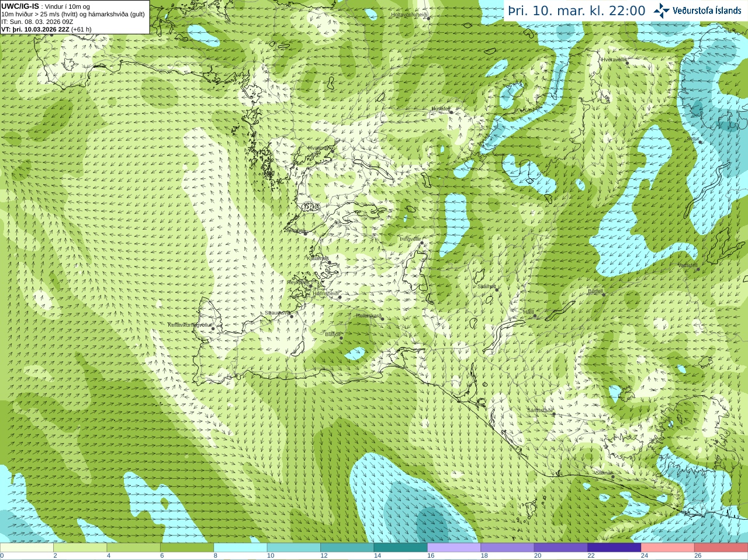748x560 pixels.
Task: Select the Hæll station label
Action: [529, 312]
